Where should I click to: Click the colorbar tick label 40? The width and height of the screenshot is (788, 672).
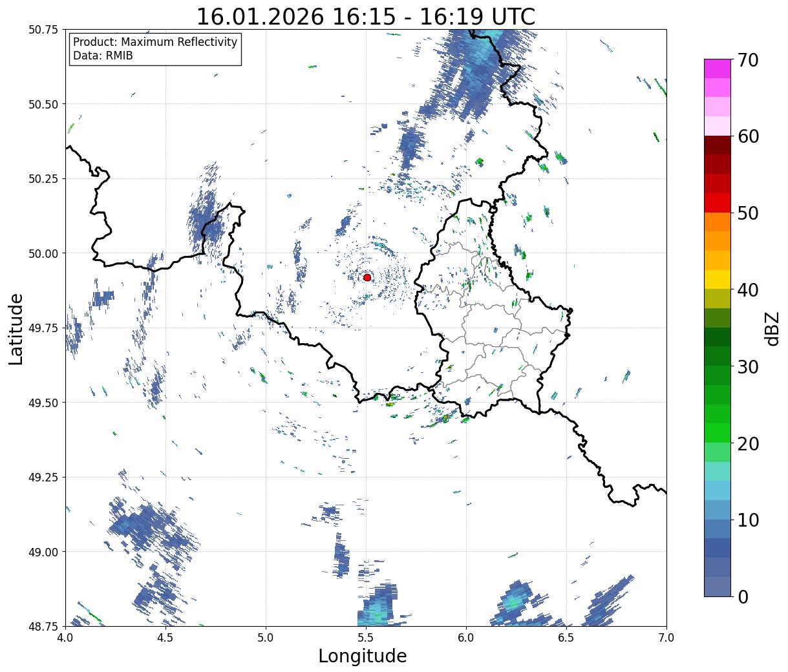pyautogui.click(x=748, y=290)
